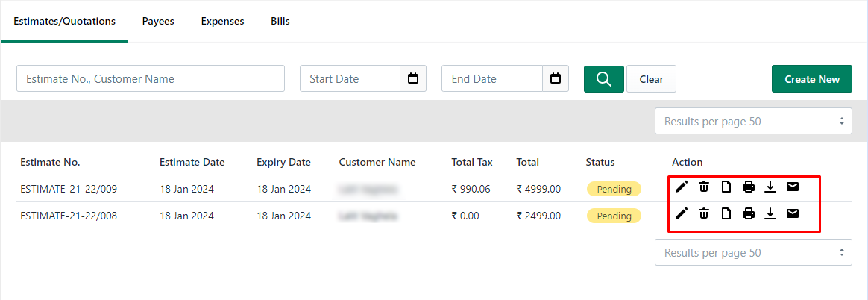The width and height of the screenshot is (868, 300).
Task: Open the document icon for estimate 009
Action: coord(726,187)
